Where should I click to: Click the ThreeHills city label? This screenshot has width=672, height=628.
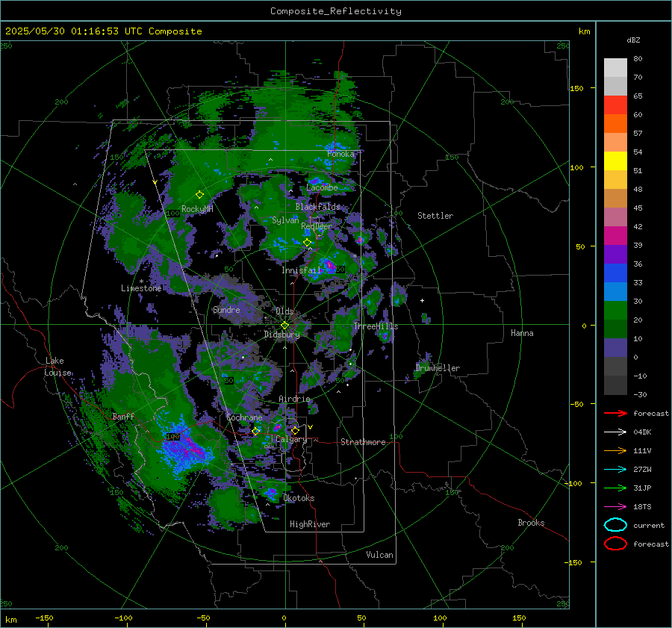click(376, 326)
